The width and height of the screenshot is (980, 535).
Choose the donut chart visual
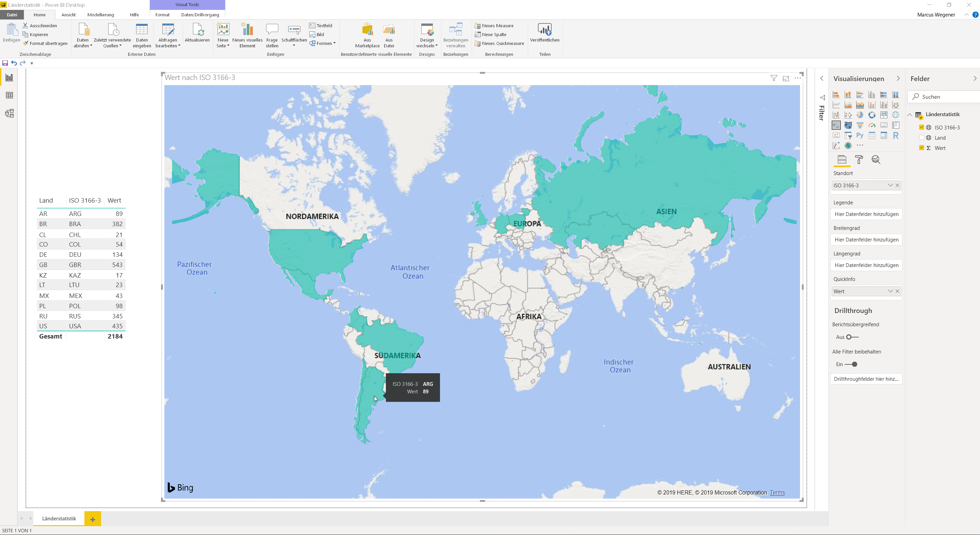click(871, 115)
